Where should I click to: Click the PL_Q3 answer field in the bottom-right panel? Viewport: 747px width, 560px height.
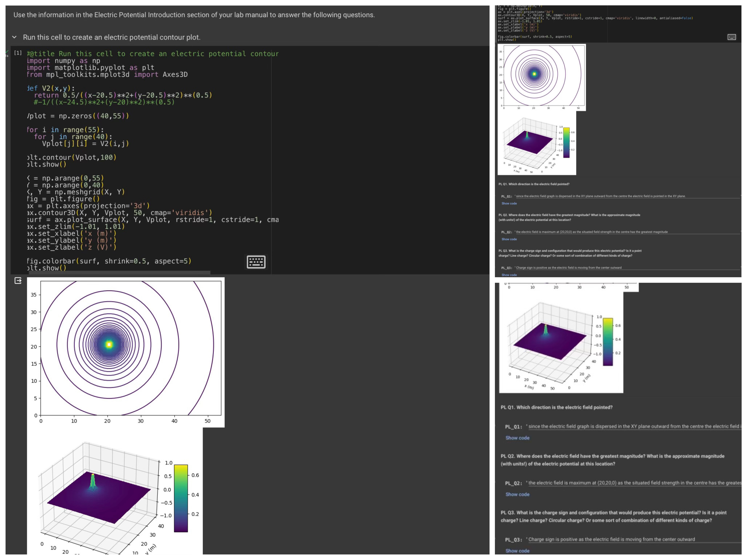point(632,539)
